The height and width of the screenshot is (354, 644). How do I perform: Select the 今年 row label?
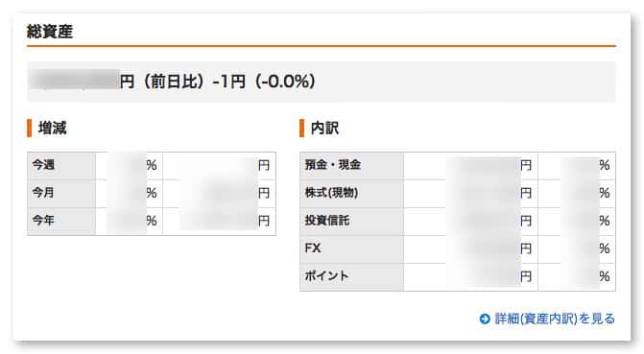tap(43, 221)
